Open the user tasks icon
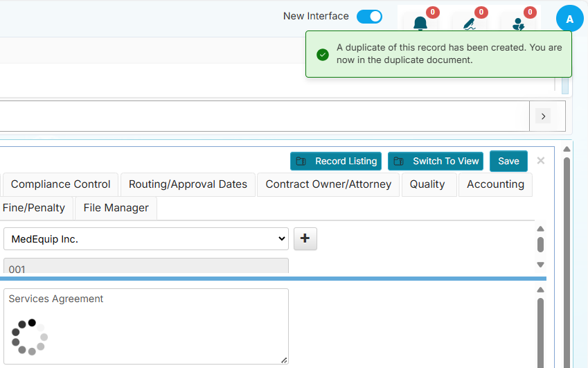 point(517,23)
